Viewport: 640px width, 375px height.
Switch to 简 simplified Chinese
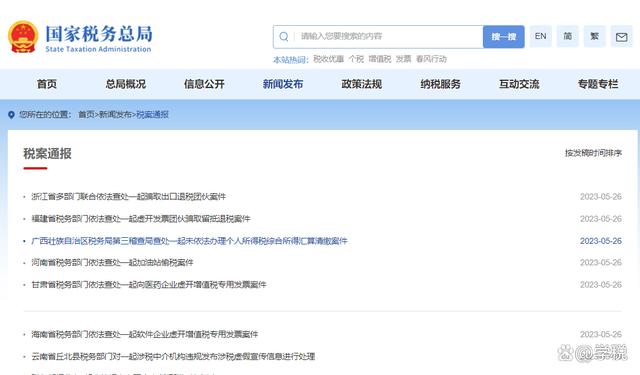click(x=567, y=36)
